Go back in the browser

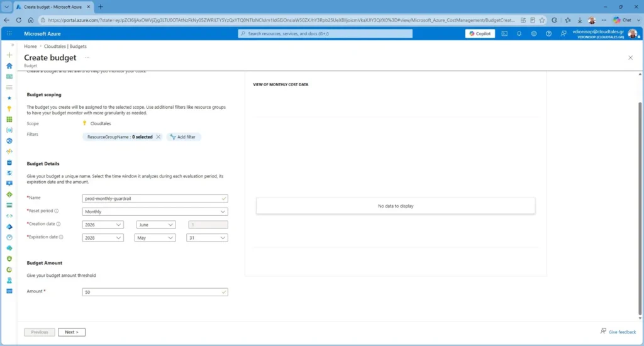point(6,20)
